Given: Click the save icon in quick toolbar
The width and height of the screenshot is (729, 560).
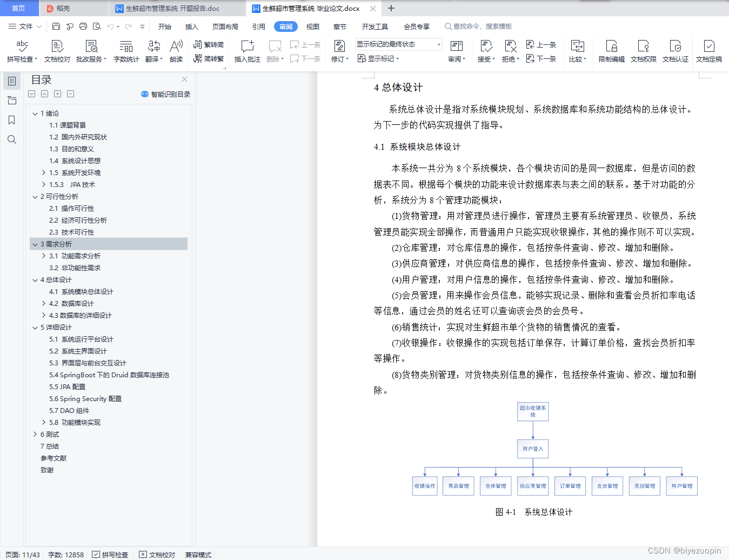Looking at the screenshot, I should coord(56,26).
